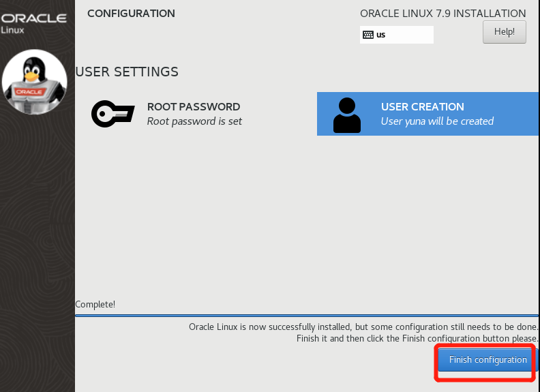This screenshot has height=392, width=540.
Task: Open the Help! button
Action: pyautogui.click(x=504, y=32)
